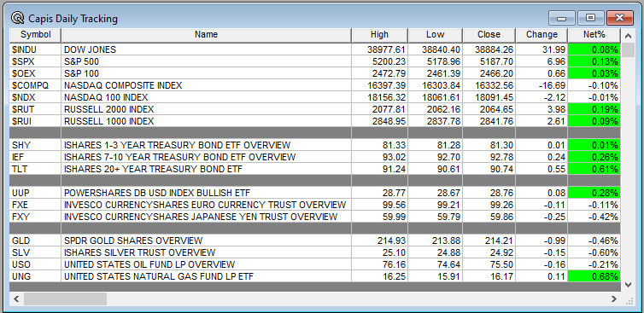
Task: Click the 31.99 Change value
Action: tap(542, 49)
